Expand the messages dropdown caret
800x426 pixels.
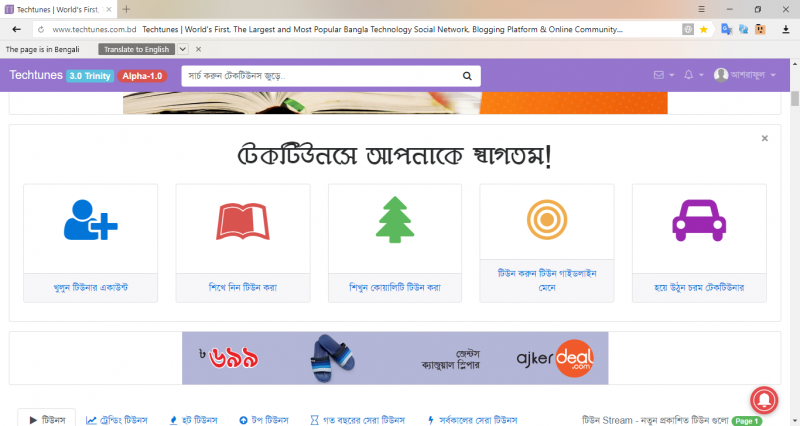[671, 76]
